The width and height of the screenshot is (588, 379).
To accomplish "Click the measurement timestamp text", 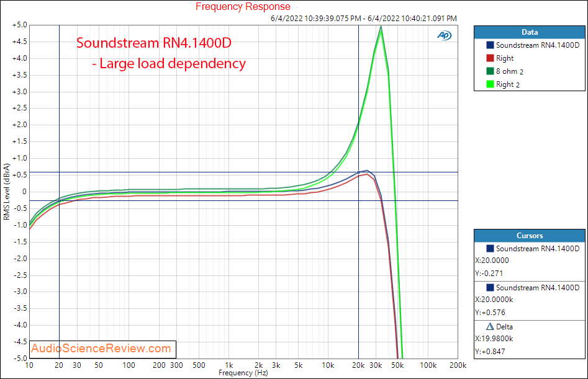I will [363, 19].
